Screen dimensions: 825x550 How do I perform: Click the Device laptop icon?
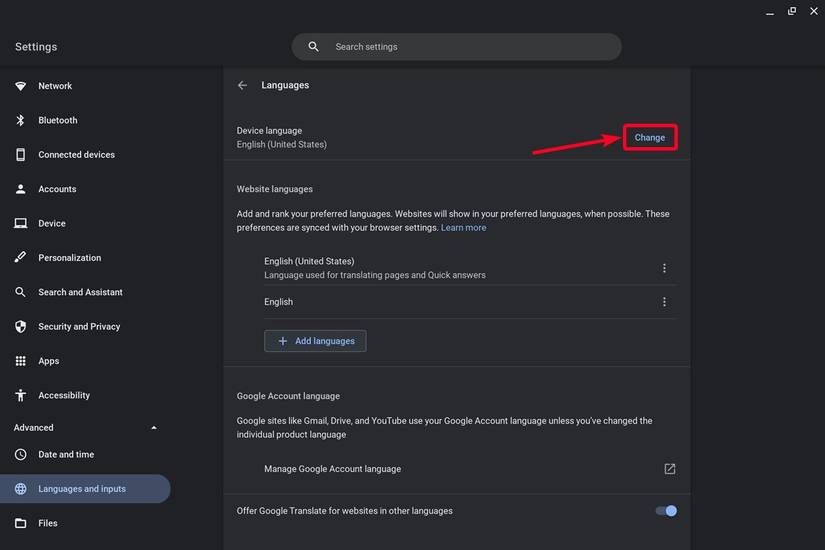pyautogui.click(x=20, y=224)
